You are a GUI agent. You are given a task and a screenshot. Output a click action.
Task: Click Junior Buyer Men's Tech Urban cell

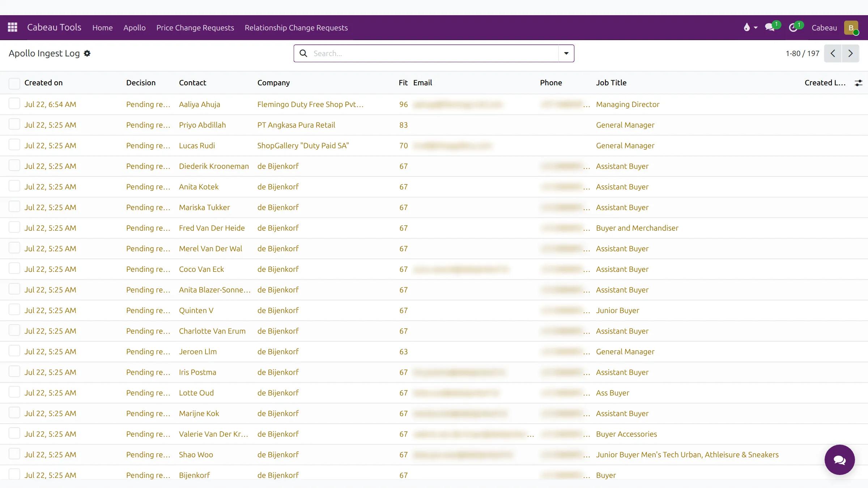click(687, 455)
